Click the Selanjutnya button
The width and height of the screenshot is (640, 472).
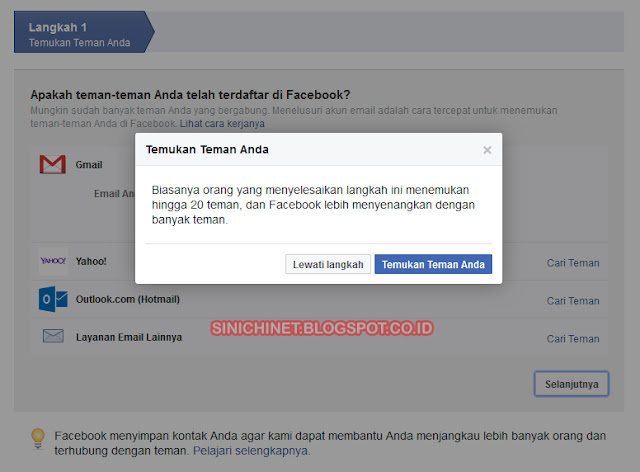pos(571,384)
